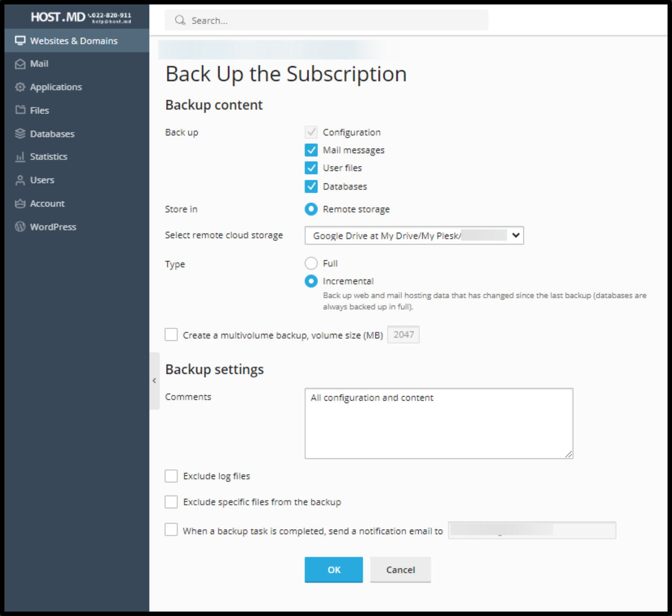
Task: Open the Mail section label
Action: pos(39,64)
